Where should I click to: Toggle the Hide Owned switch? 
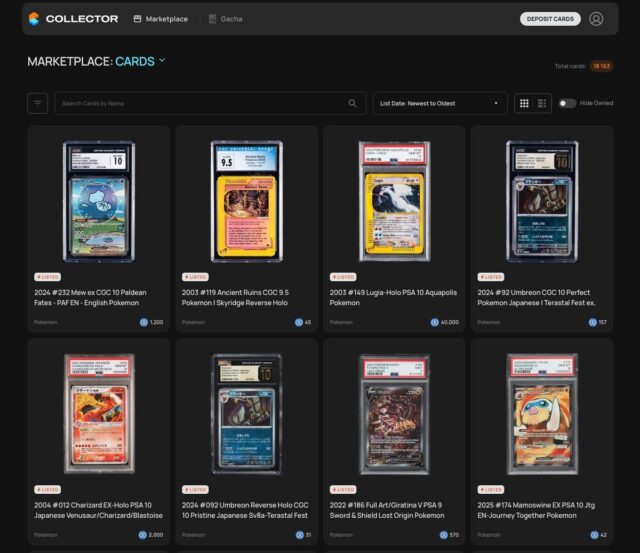coord(567,103)
